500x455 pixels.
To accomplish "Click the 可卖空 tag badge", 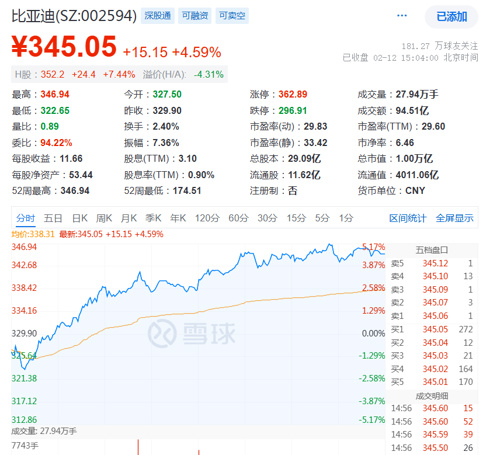I will coord(232,16).
